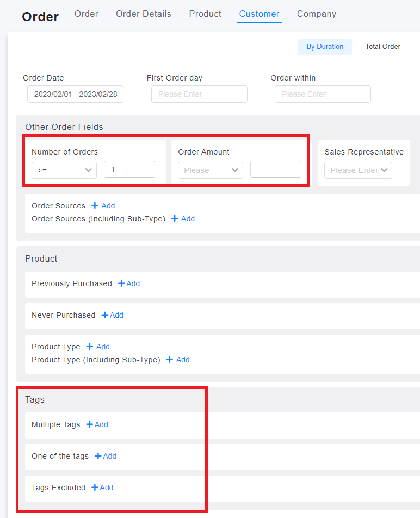The width and height of the screenshot is (420, 518).
Task: Click the Order Date range field
Action: pyautogui.click(x=75, y=94)
